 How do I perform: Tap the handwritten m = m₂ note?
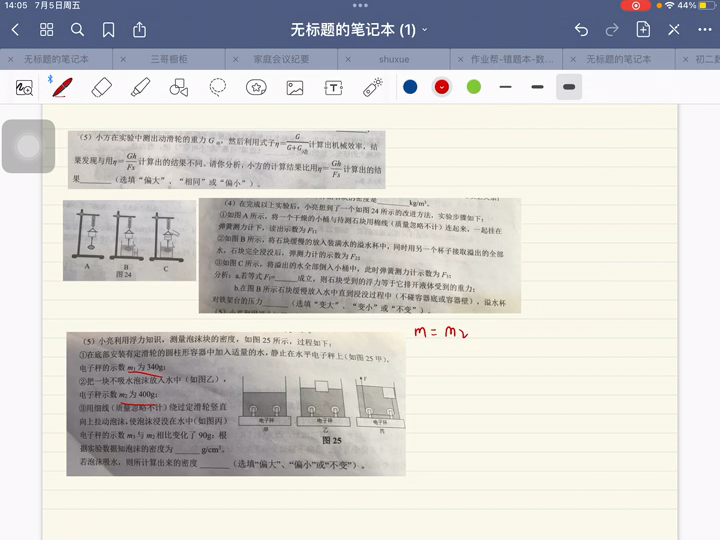tap(441, 332)
